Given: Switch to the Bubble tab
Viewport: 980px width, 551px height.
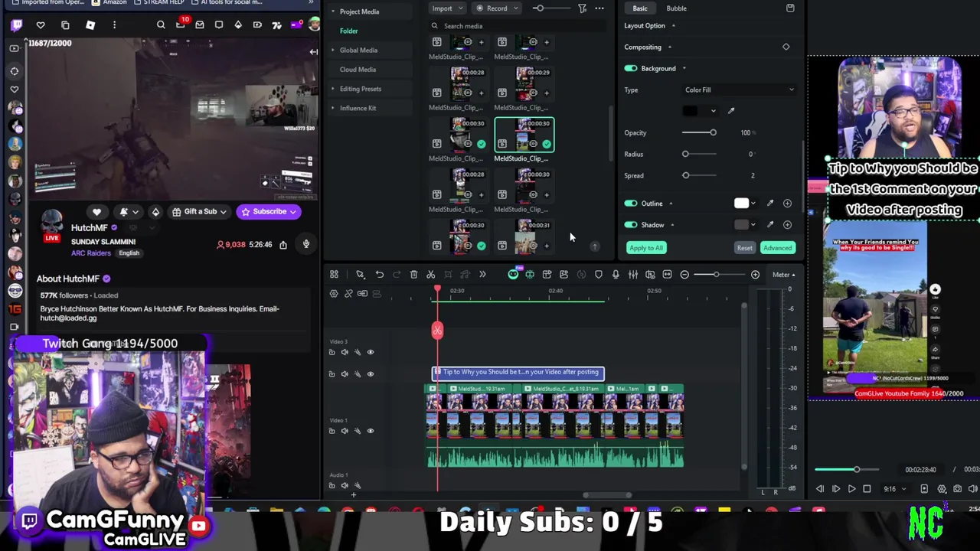Looking at the screenshot, I should pos(676,8).
